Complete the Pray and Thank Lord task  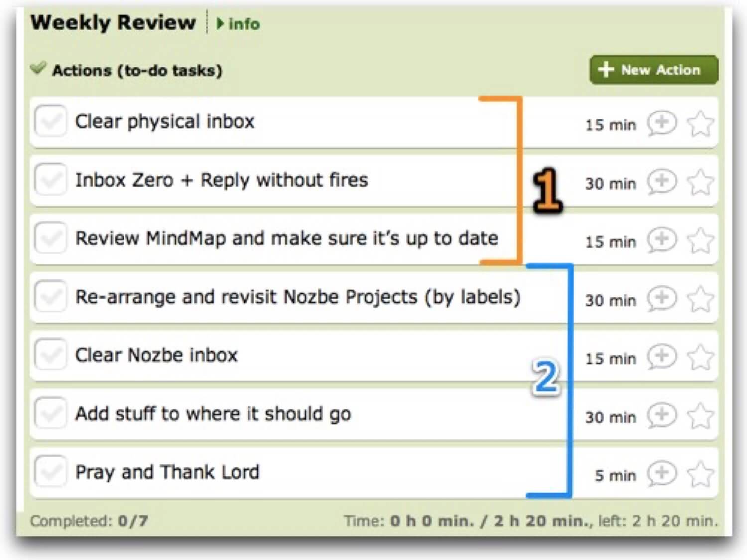click(50, 471)
